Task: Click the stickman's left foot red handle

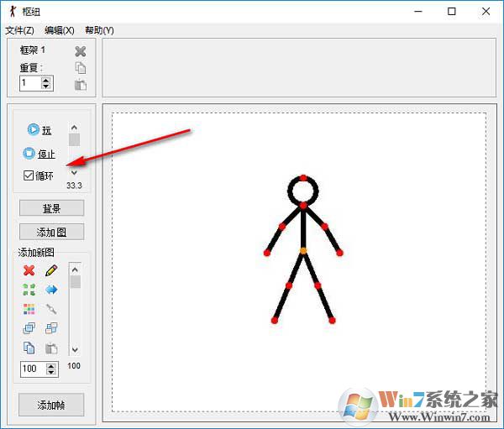Action: click(x=274, y=320)
